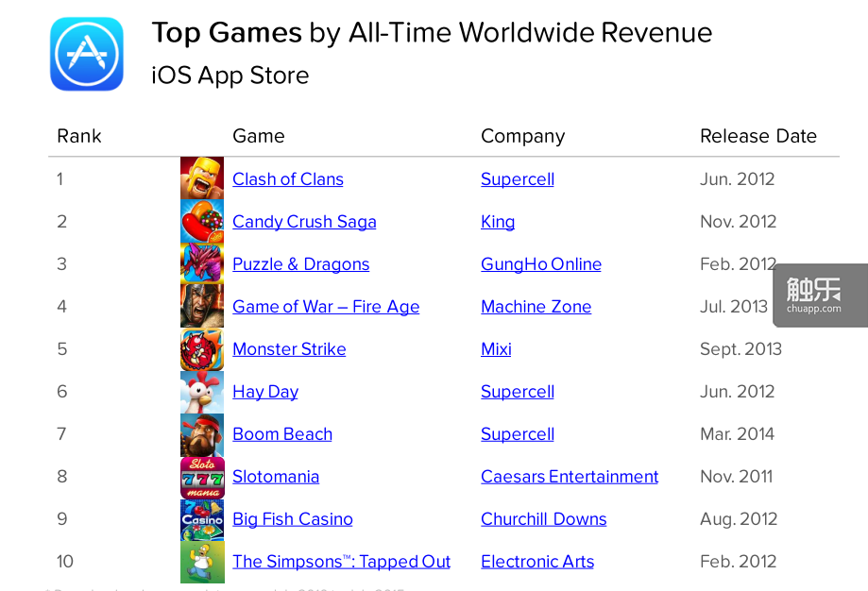The height and width of the screenshot is (591, 868).
Task: Open the Candy Crush Saga link
Action: click(x=304, y=222)
